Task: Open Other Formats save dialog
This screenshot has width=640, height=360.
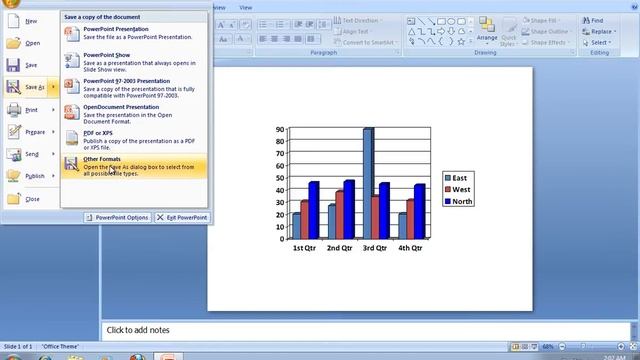Action: click(134, 166)
